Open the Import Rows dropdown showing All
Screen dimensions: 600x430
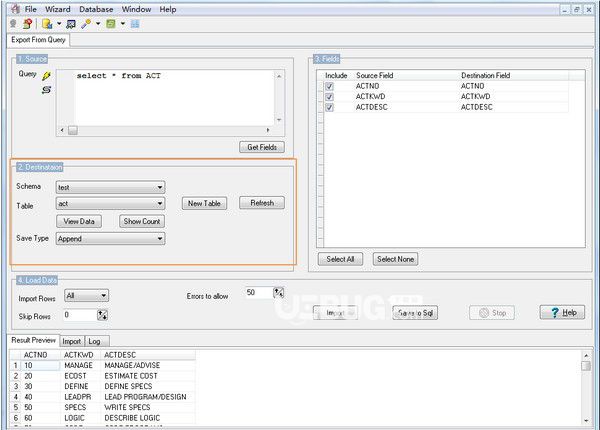[86, 295]
